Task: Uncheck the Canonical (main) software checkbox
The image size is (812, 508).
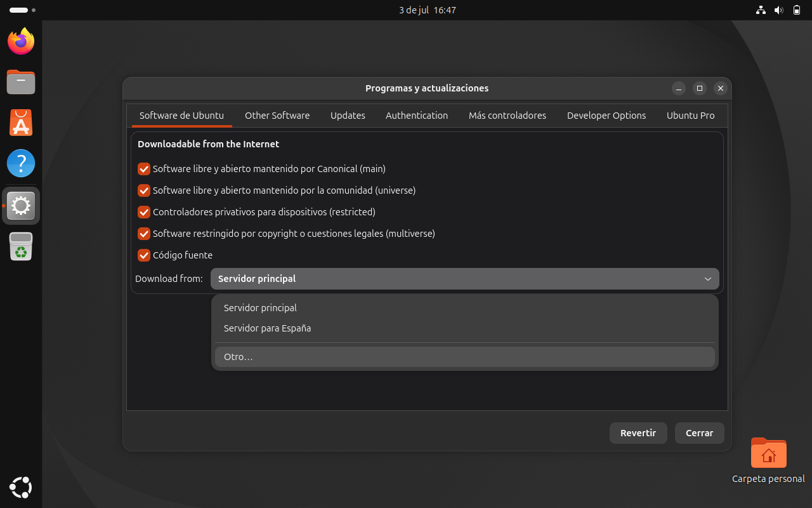Action: 144,169
